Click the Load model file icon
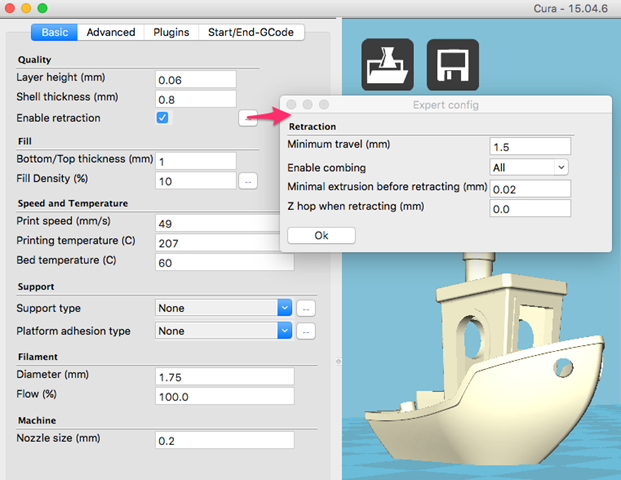Image resolution: width=621 pixels, height=480 pixels. coord(387,65)
